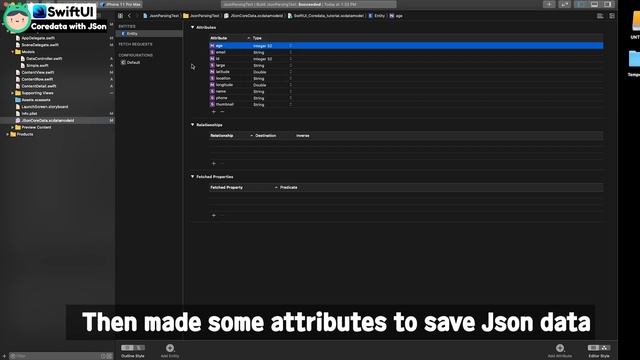Image resolution: width=640 pixels, height=360 pixels.
Task: Toggle the Editor Style switch
Action: point(599,348)
